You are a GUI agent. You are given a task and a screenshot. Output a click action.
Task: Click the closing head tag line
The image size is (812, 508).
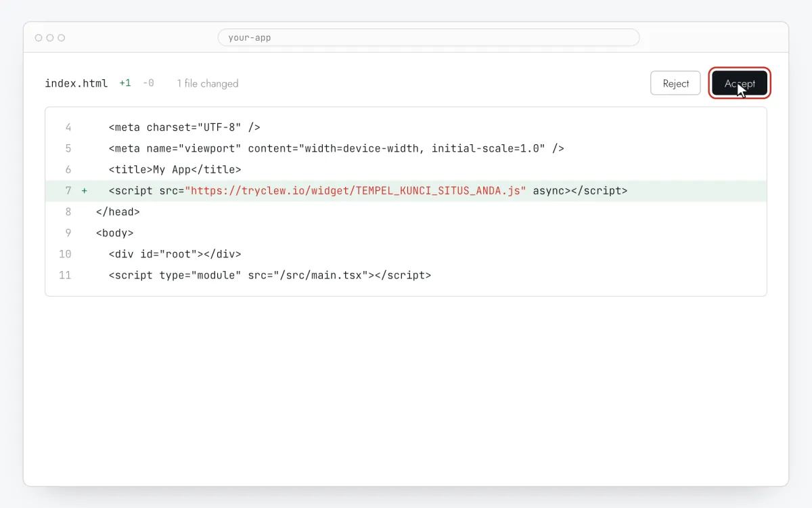pyautogui.click(x=118, y=212)
